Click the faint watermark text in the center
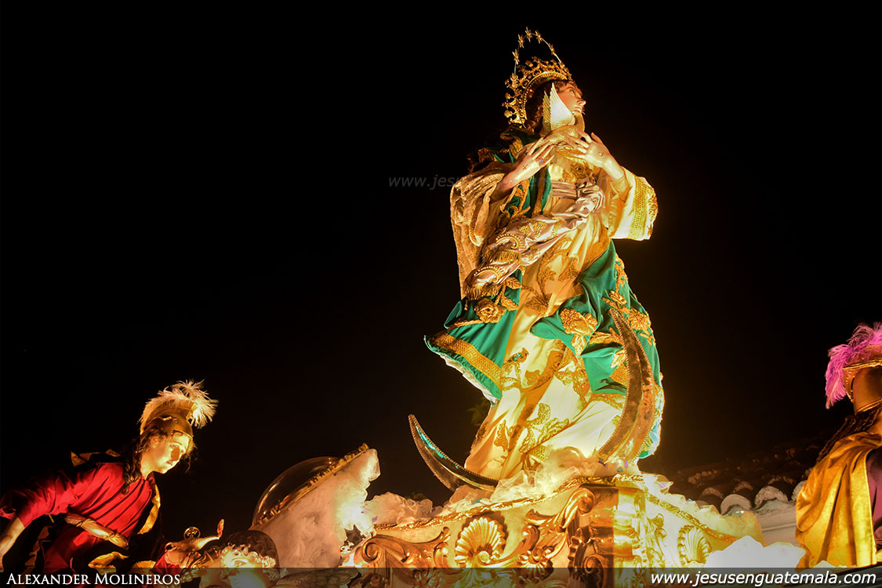882x588 pixels. 422,181
